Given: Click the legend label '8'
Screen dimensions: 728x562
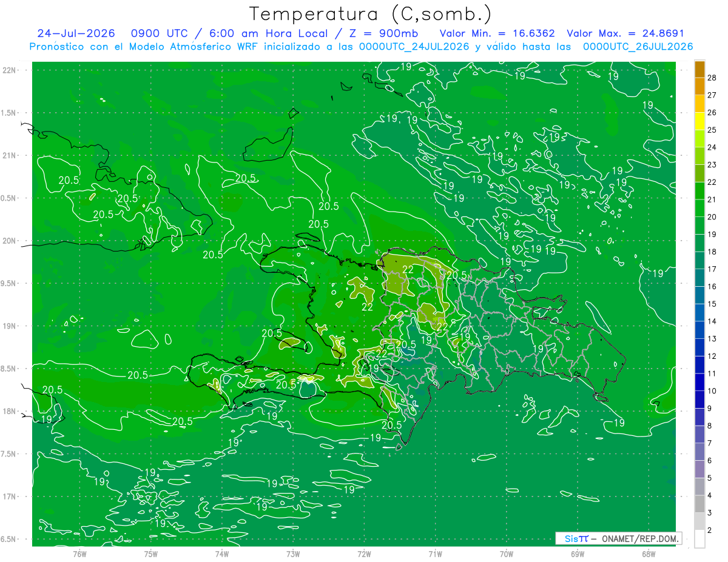Looking at the screenshot, I should (709, 426).
